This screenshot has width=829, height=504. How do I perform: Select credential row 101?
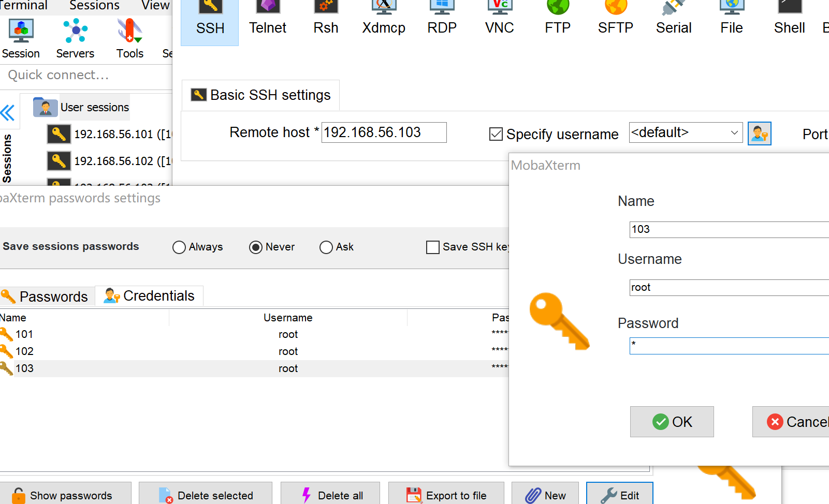click(254, 334)
